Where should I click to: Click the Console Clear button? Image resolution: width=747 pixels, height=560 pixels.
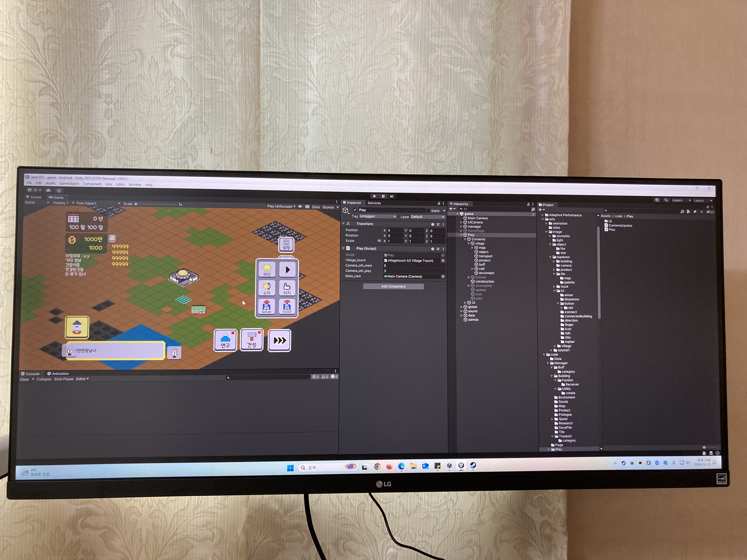click(24, 379)
